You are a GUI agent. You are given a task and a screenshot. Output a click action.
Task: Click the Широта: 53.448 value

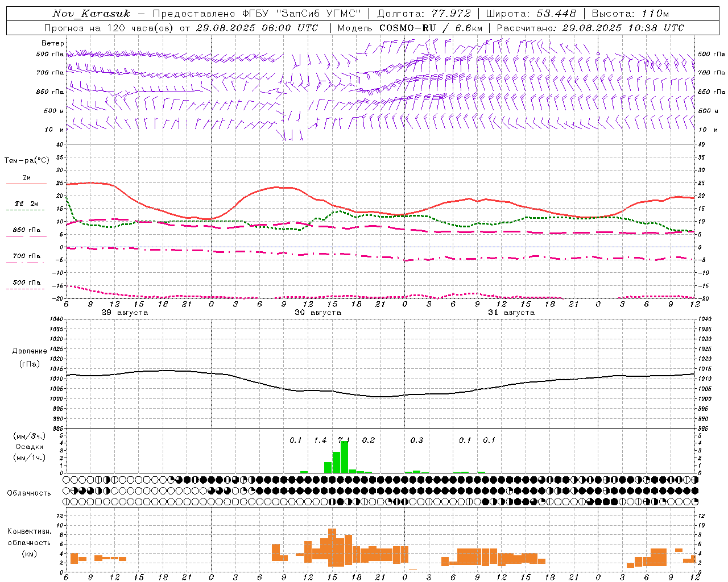click(531, 14)
